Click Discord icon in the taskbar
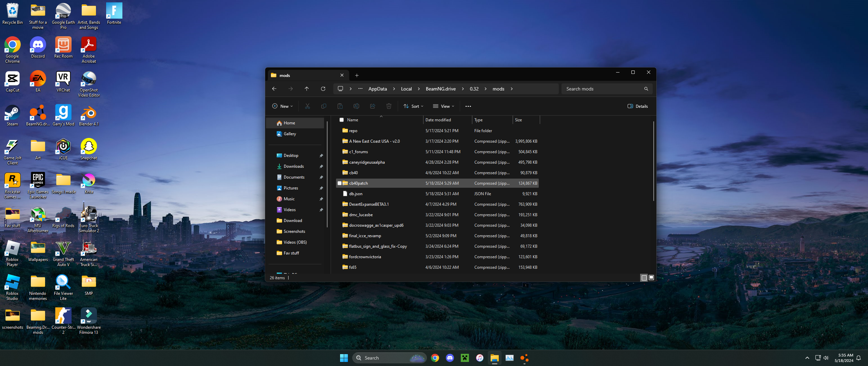 pos(450,358)
